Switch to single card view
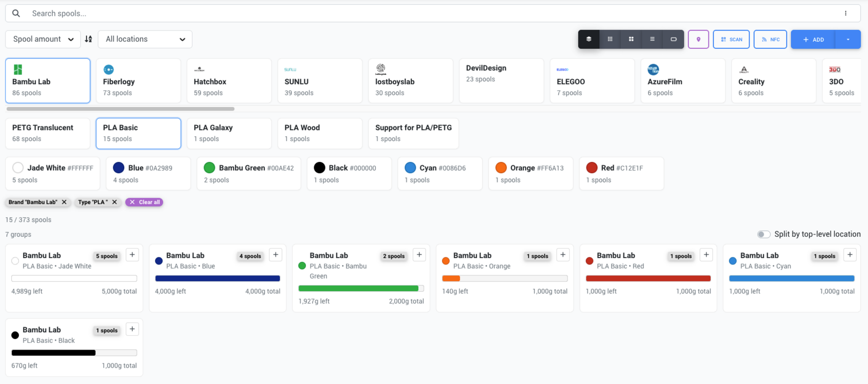 click(673, 39)
